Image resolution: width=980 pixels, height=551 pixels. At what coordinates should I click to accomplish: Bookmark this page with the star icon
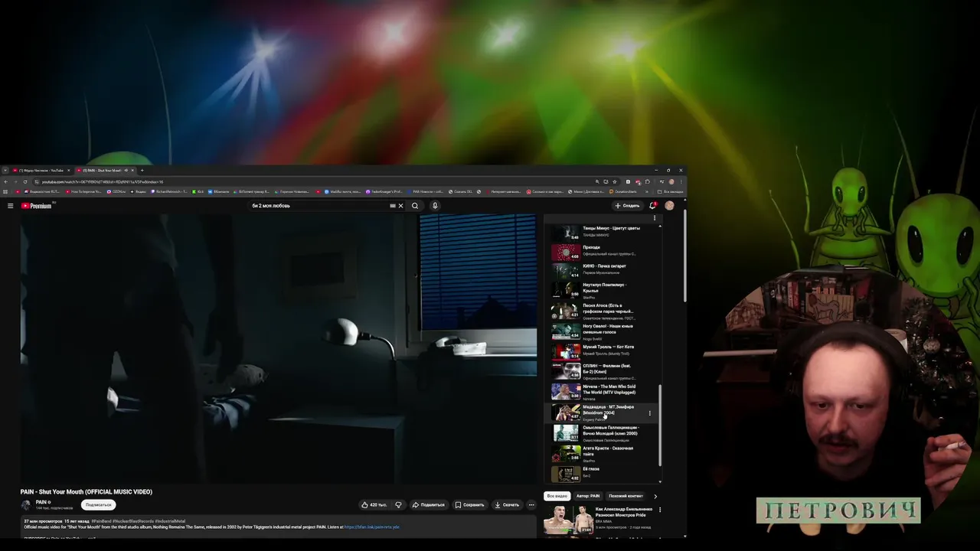tap(615, 181)
